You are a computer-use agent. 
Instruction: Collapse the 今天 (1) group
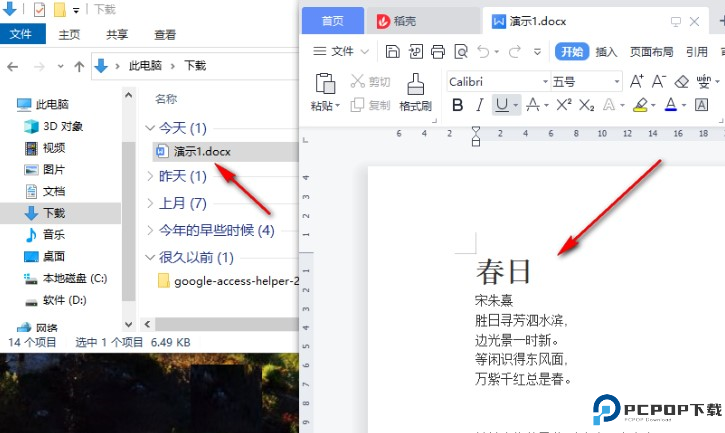click(150, 128)
